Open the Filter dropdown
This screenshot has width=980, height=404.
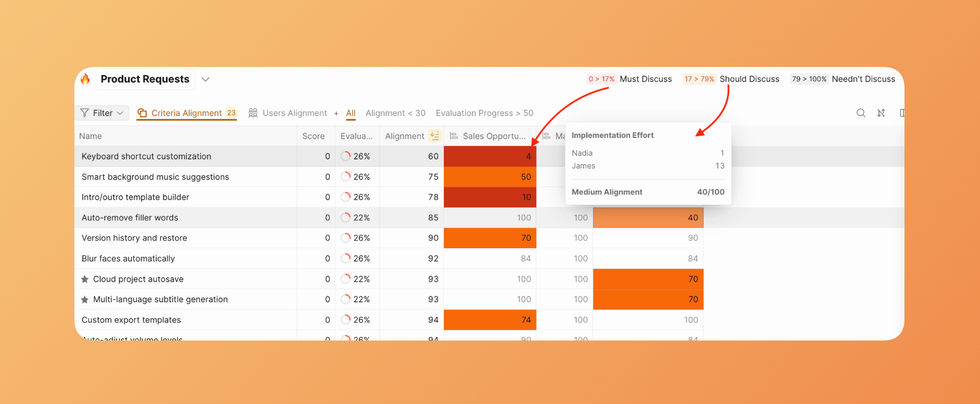(102, 113)
